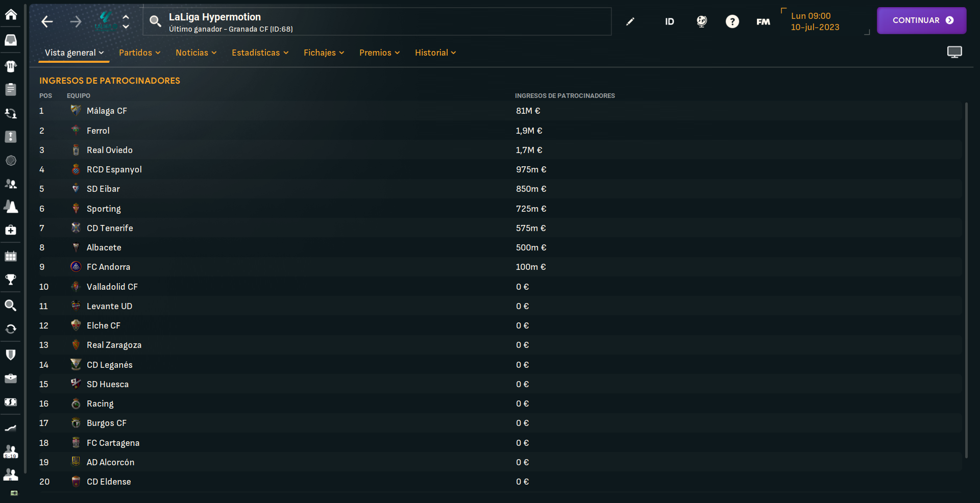Click the ID button in top bar

670,21
